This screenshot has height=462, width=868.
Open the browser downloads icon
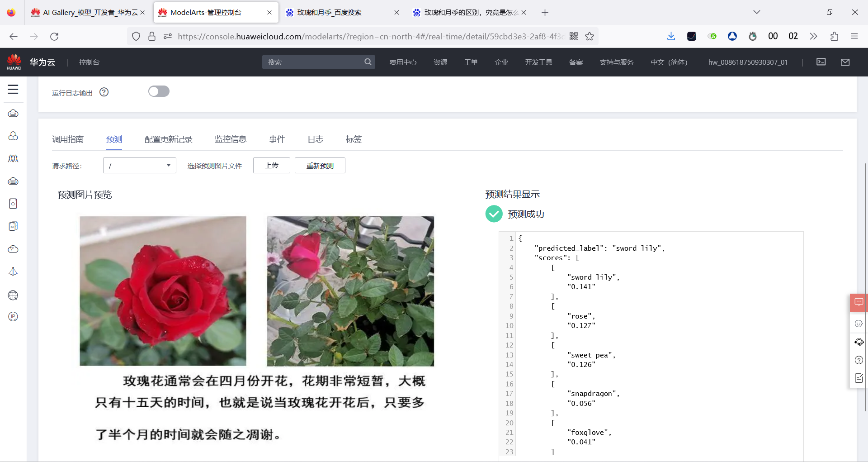coord(671,36)
